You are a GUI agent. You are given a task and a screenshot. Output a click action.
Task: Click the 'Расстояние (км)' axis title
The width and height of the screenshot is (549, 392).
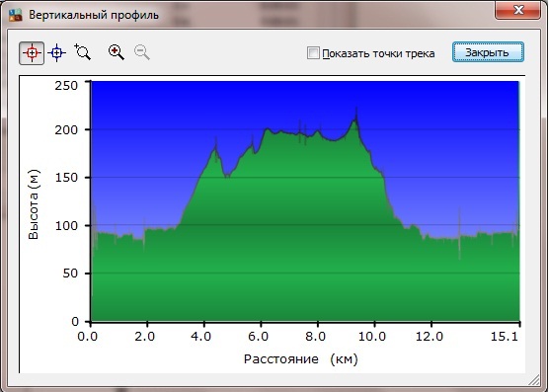pyautogui.click(x=301, y=359)
